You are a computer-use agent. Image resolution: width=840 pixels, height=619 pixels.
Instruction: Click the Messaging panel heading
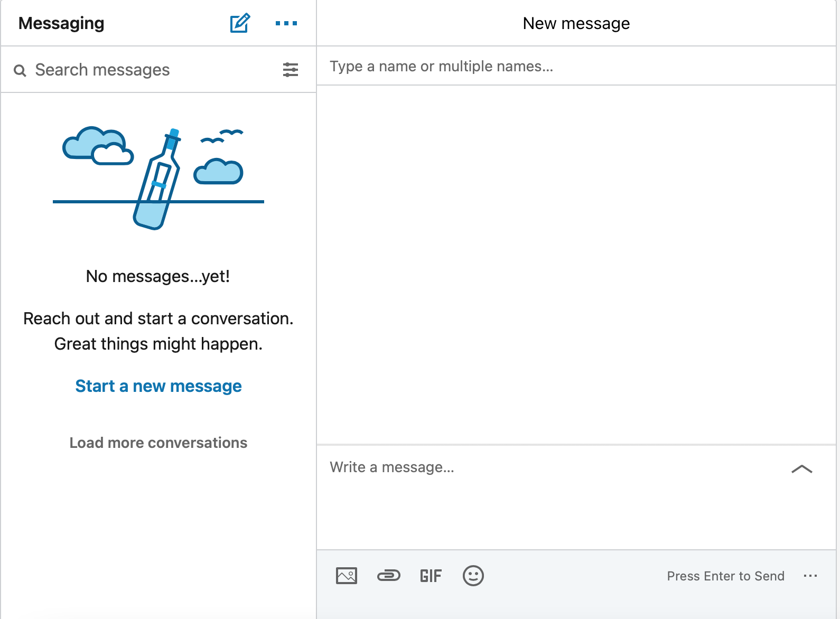pyautogui.click(x=61, y=23)
